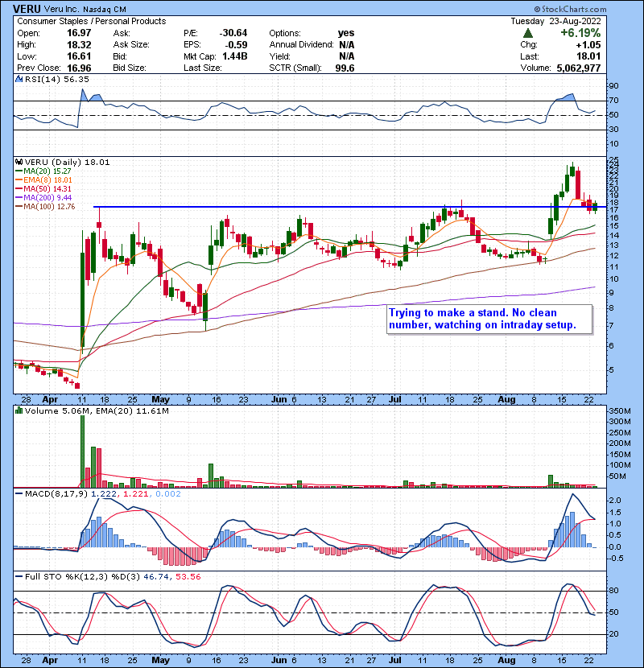Select the Prev Close value 16.96
Screen dimensions: 644x668
[x=79, y=68]
